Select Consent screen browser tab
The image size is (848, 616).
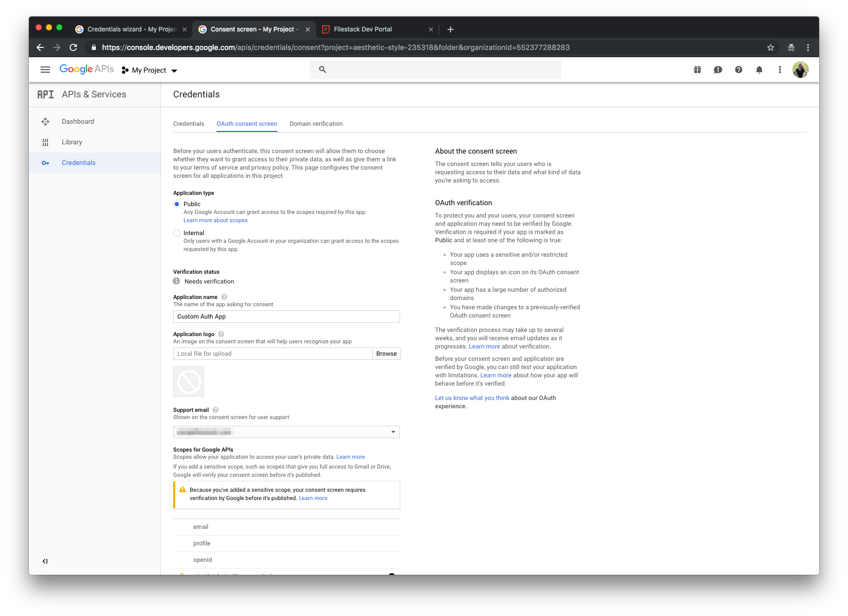point(255,29)
